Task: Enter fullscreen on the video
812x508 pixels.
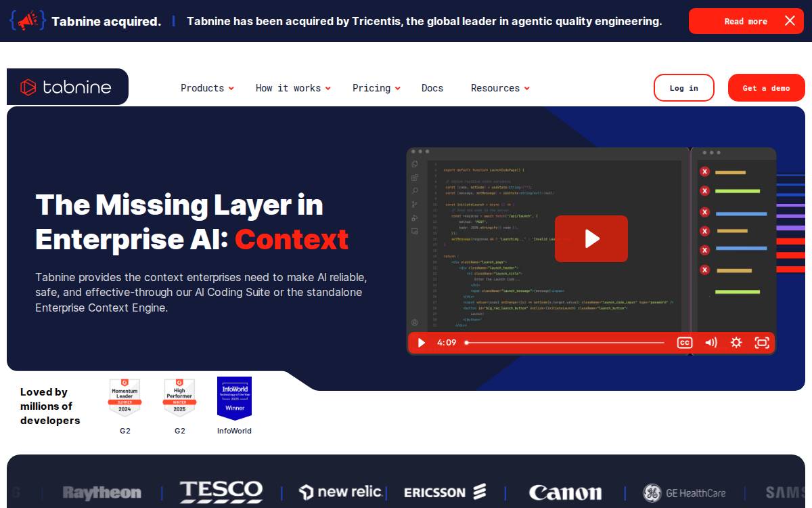Action: click(x=762, y=343)
